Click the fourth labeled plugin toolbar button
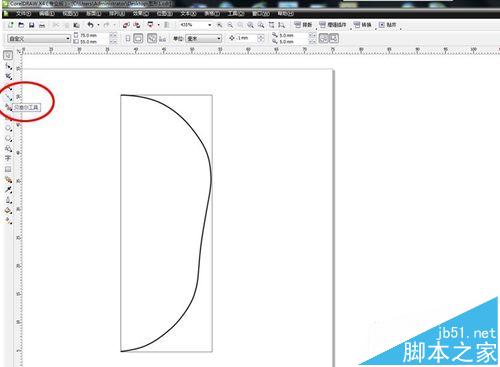 pyautogui.click(x=388, y=25)
